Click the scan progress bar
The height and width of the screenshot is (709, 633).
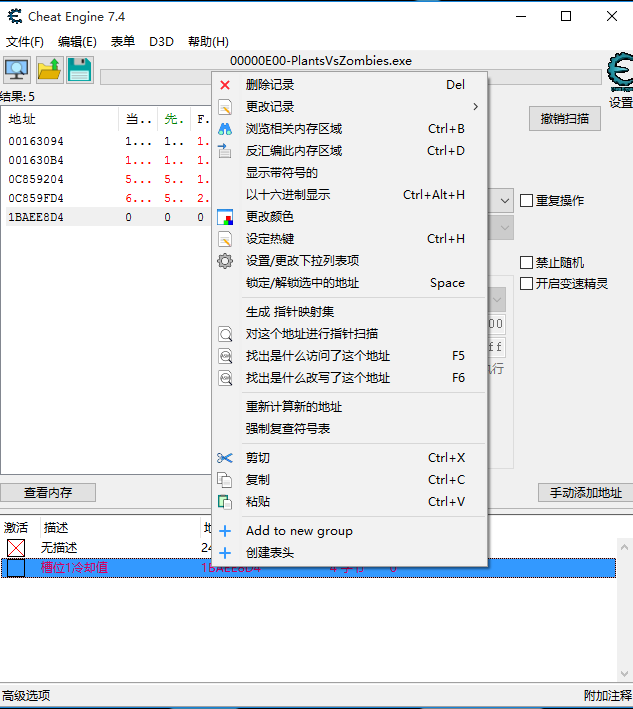point(350,77)
